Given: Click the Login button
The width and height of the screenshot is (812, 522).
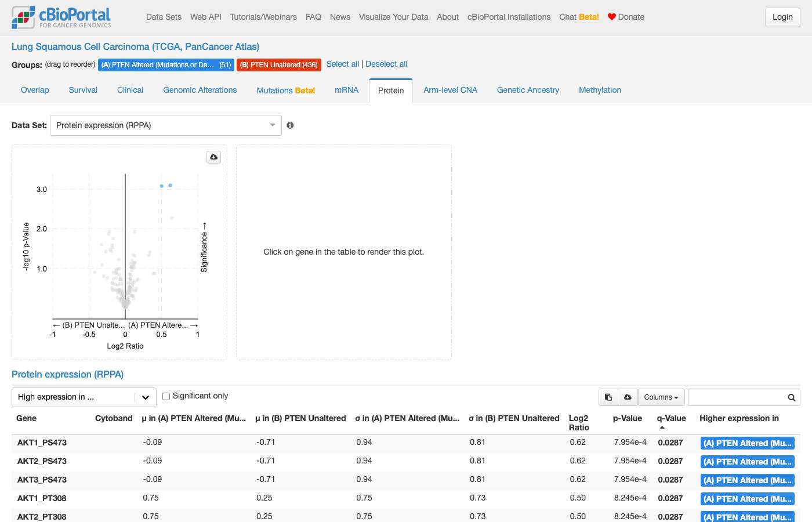Looking at the screenshot, I should (x=782, y=17).
